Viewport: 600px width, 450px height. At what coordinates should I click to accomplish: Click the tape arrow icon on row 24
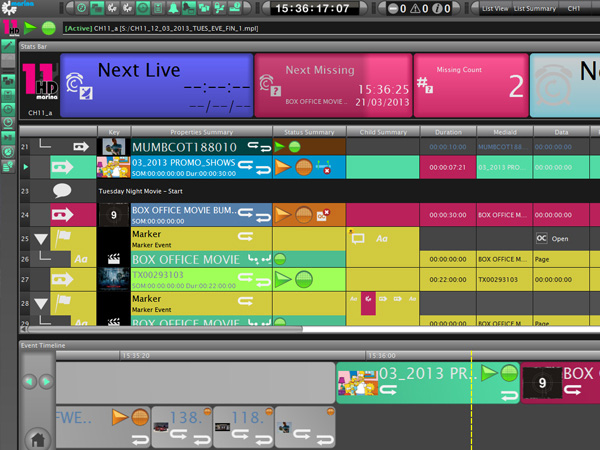(62, 215)
